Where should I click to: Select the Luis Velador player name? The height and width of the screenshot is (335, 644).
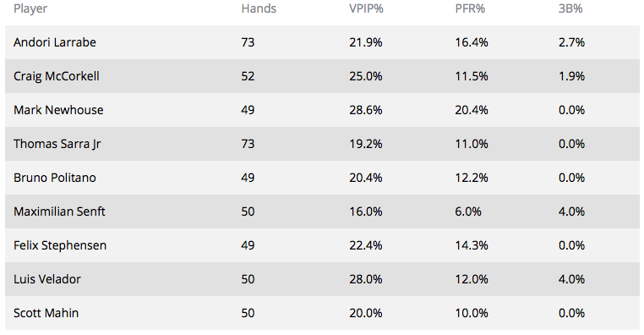pos(47,279)
